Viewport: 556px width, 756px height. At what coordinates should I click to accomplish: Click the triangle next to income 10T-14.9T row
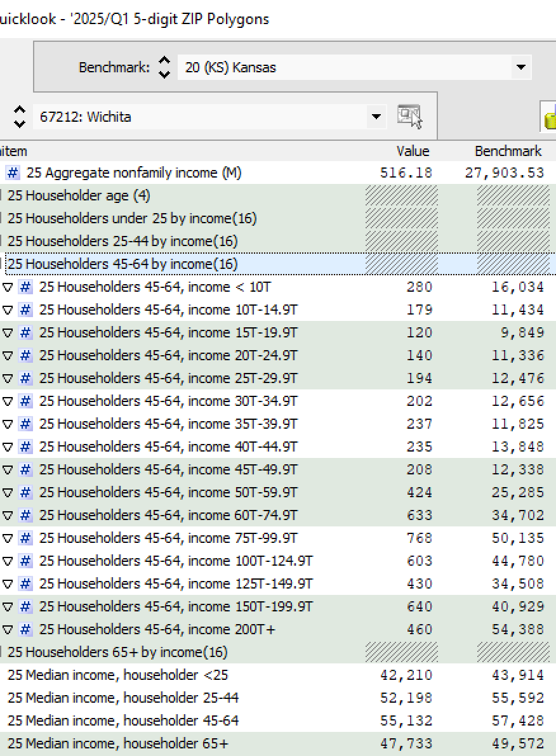click(8, 310)
